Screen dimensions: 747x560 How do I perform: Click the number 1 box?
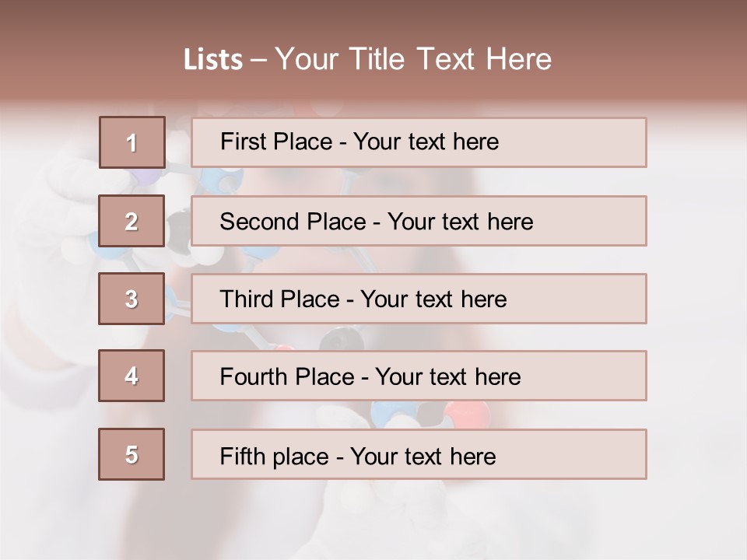[132, 142]
